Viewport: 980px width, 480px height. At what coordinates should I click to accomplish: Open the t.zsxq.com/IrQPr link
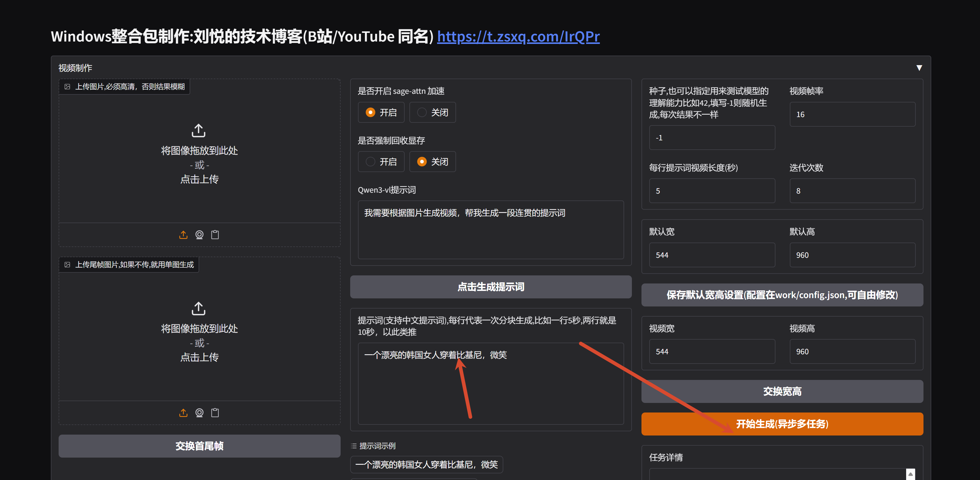[x=518, y=36]
